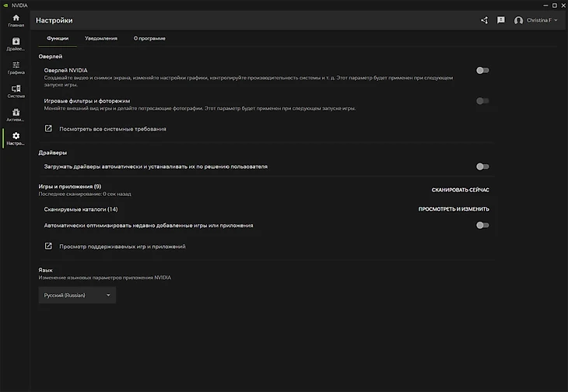Viewport: 568px width, 392px height.
Task: Toggle Игровые фильтры и фоторежим switch
Action: pyautogui.click(x=482, y=100)
